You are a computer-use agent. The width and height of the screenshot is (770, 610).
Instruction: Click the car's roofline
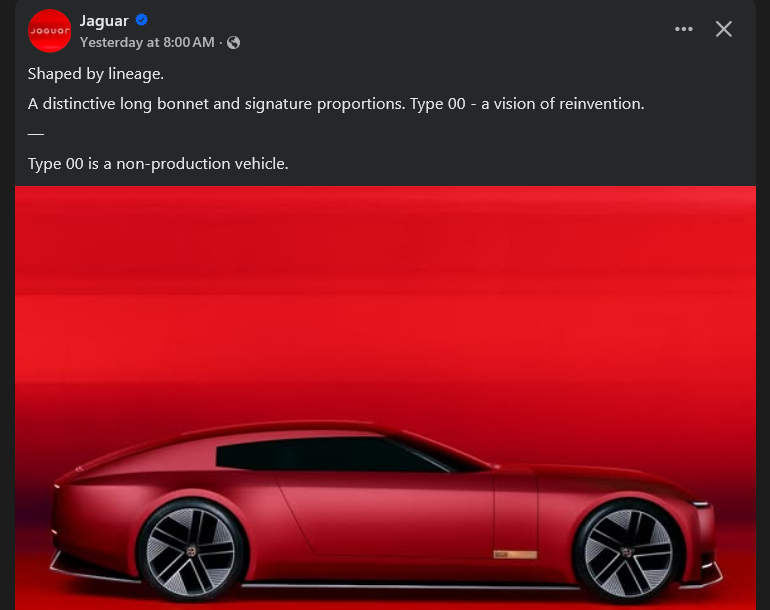pos(275,427)
